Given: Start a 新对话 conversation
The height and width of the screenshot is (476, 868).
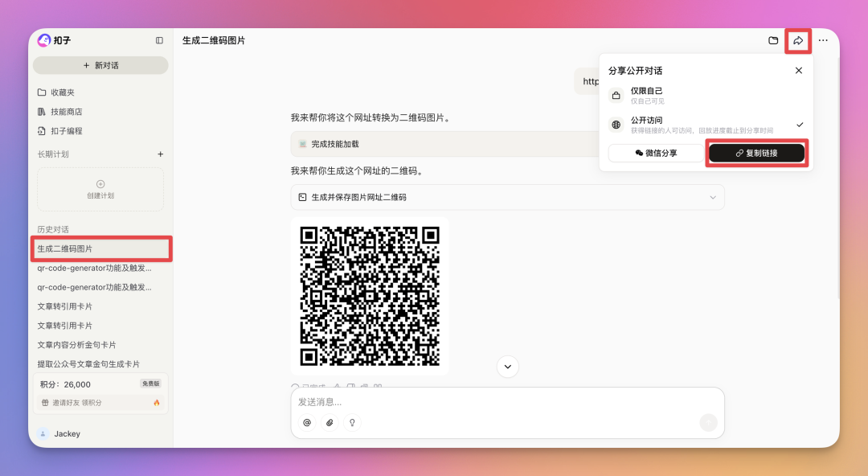Looking at the screenshot, I should [100, 65].
